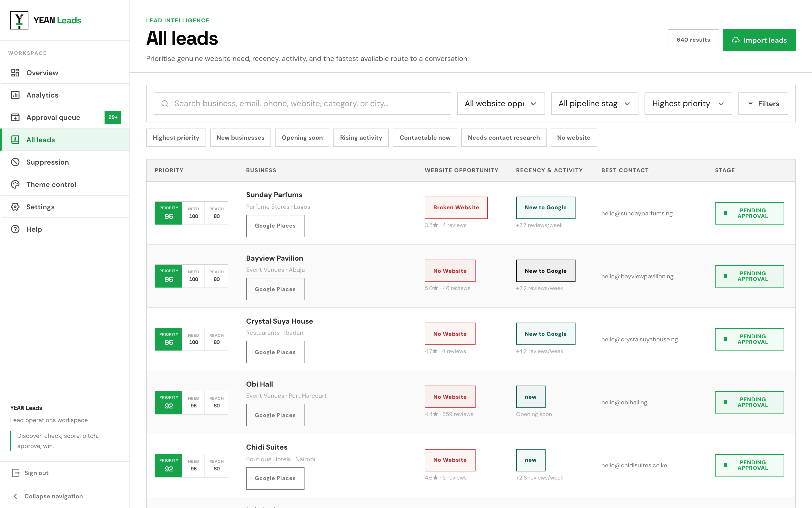Open the Filters panel
The image size is (812, 508).
point(763,103)
